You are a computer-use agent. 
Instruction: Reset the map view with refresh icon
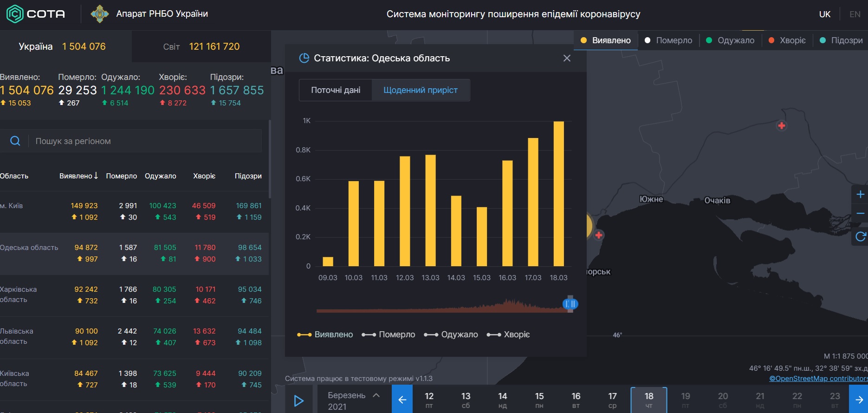coord(860,237)
